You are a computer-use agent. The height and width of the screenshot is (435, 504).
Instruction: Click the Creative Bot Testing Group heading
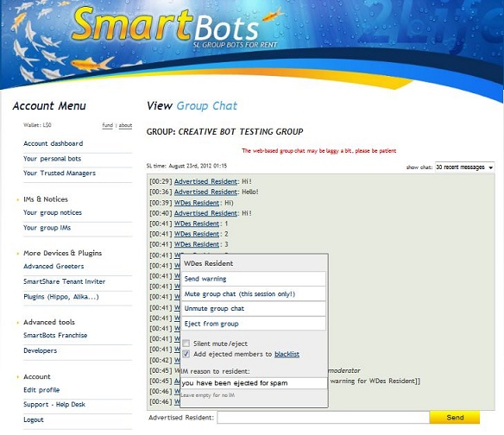pyautogui.click(x=224, y=131)
